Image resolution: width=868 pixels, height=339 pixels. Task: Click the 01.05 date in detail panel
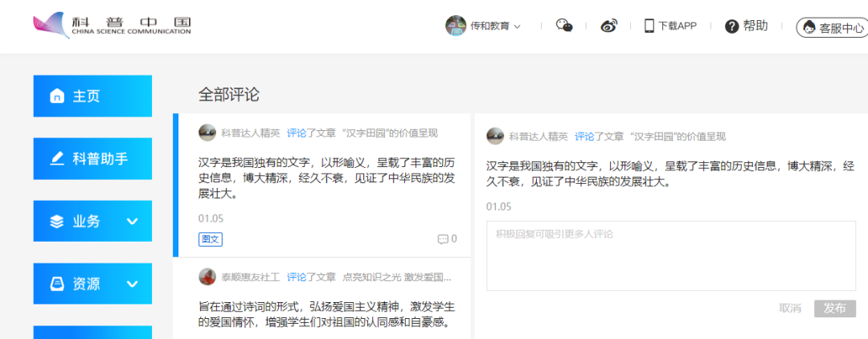[x=499, y=206]
